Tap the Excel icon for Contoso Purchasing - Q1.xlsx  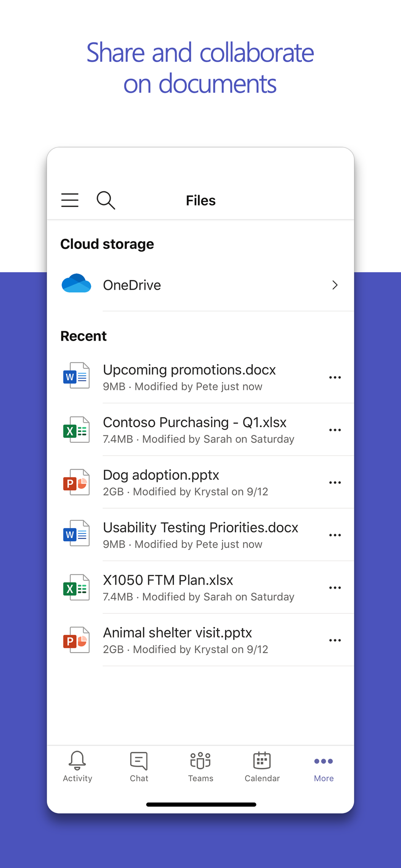point(76,430)
